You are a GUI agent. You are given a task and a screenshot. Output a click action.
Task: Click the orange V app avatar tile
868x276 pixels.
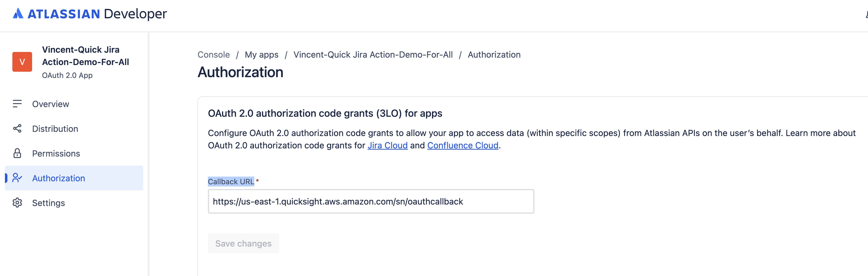click(x=22, y=62)
